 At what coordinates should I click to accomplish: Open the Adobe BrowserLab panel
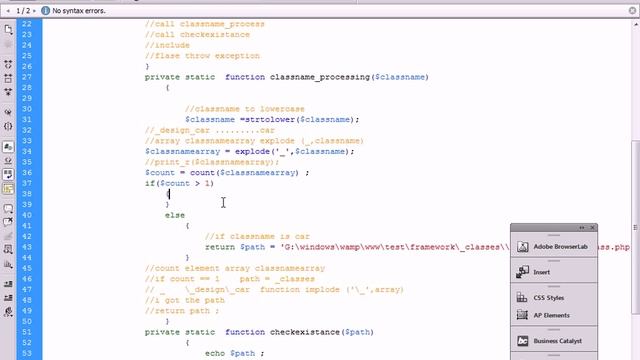(554, 247)
